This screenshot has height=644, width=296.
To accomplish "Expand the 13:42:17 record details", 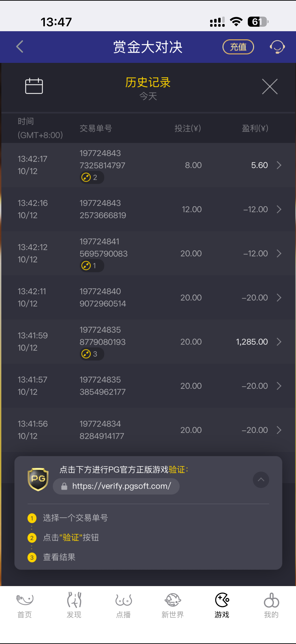I will tap(279, 165).
